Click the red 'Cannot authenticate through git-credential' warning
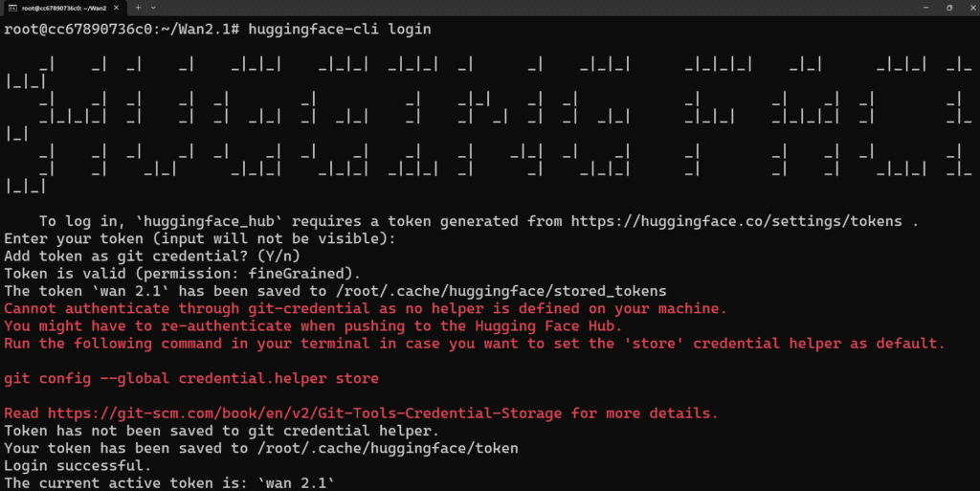980x491 pixels. pyautogui.click(x=366, y=308)
